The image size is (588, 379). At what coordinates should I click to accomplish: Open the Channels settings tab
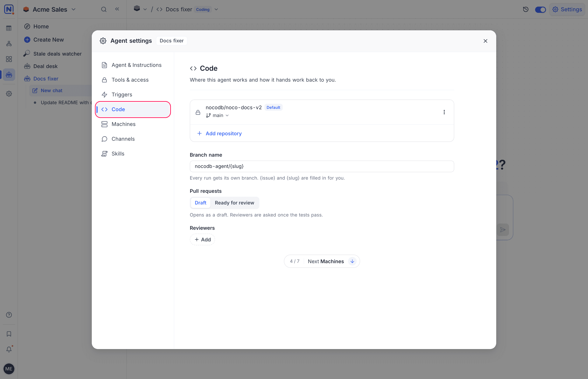[133, 139]
